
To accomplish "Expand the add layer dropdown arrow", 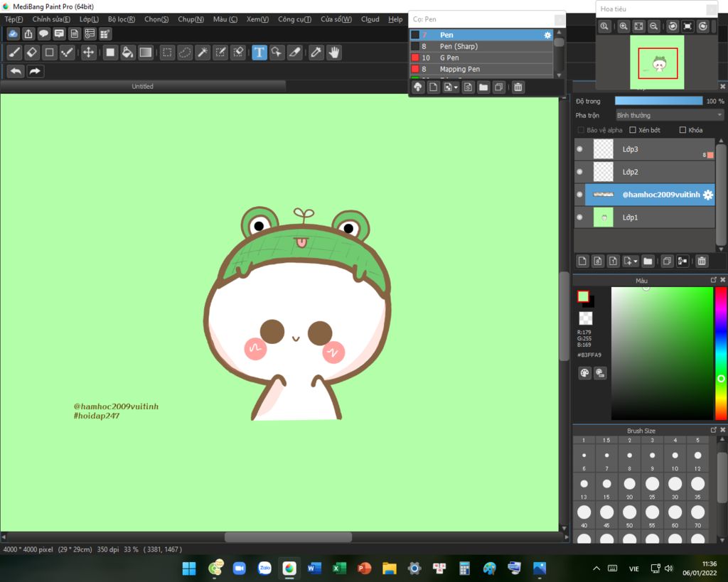I will click(x=636, y=262).
